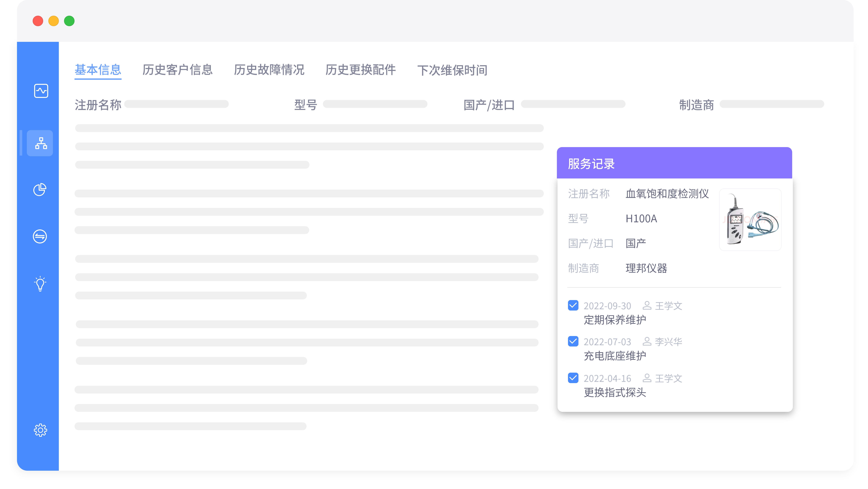The height and width of the screenshot is (489, 868).
Task: Open the lightbulb tips sidebar icon
Action: 40,284
